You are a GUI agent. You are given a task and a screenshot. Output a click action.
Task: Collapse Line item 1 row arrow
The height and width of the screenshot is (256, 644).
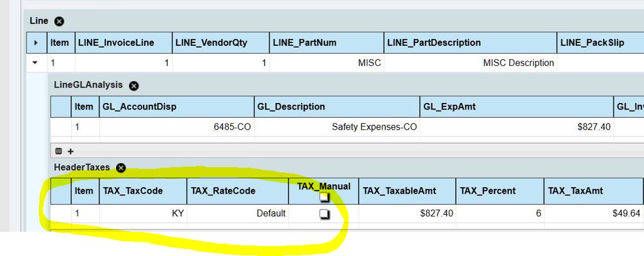point(35,63)
